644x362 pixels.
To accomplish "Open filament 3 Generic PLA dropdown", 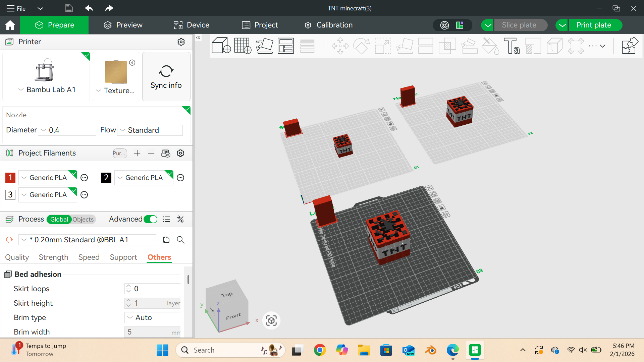I will [48, 195].
